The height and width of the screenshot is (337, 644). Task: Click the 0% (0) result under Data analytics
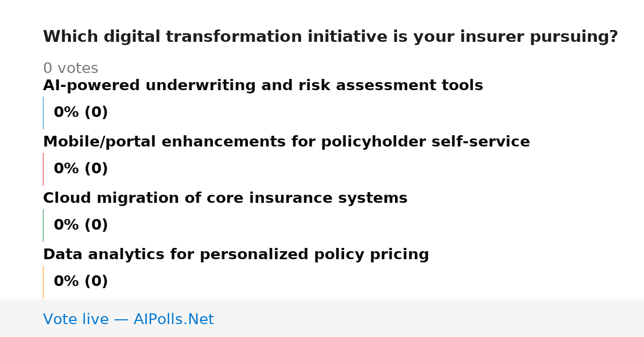point(81,282)
